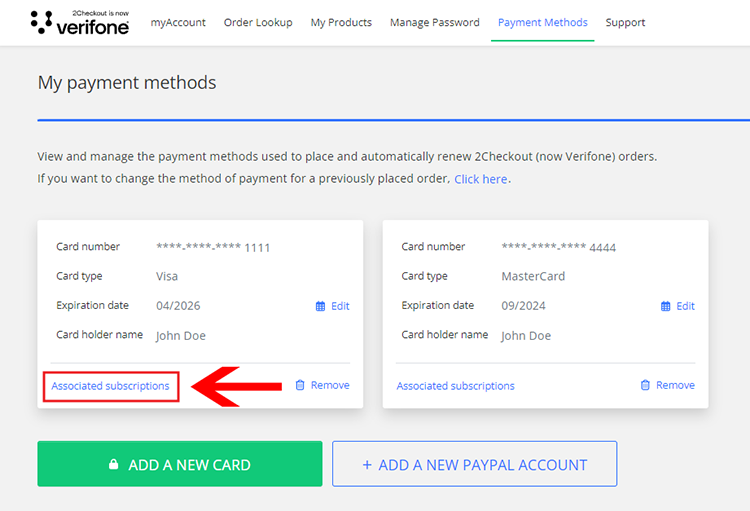This screenshot has height=511, width=750.
Task: Open the Support page
Action: 625,22
